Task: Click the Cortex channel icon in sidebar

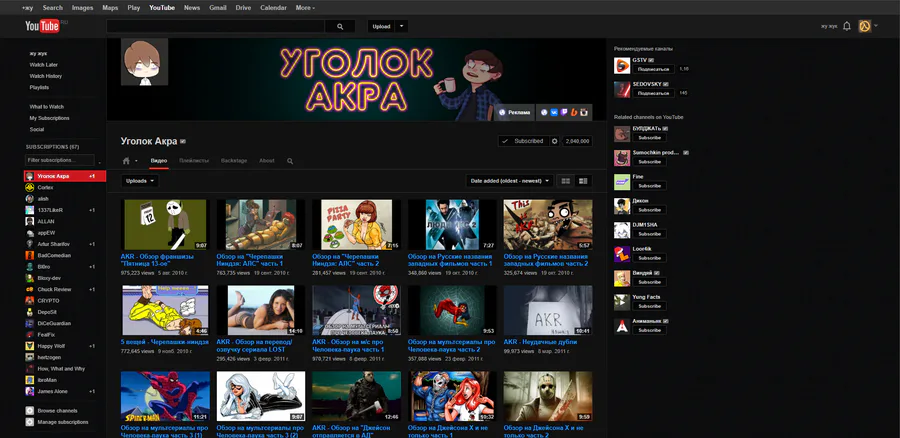Action: click(x=29, y=188)
